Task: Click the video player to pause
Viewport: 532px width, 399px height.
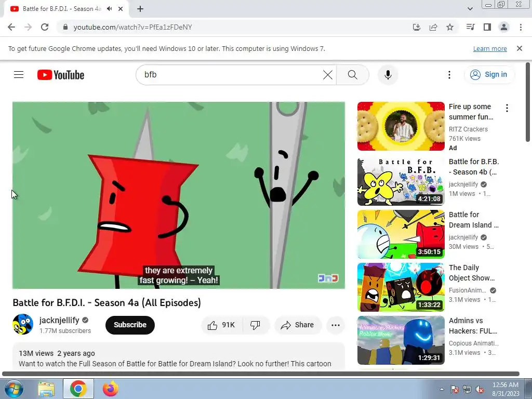Action: pyautogui.click(x=179, y=195)
